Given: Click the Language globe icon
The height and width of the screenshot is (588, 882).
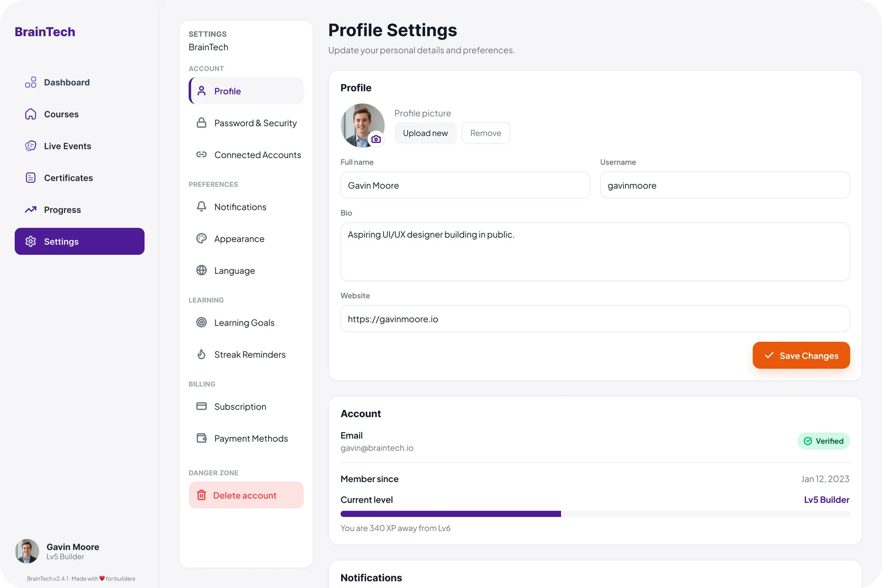Looking at the screenshot, I should click(201, 270).
